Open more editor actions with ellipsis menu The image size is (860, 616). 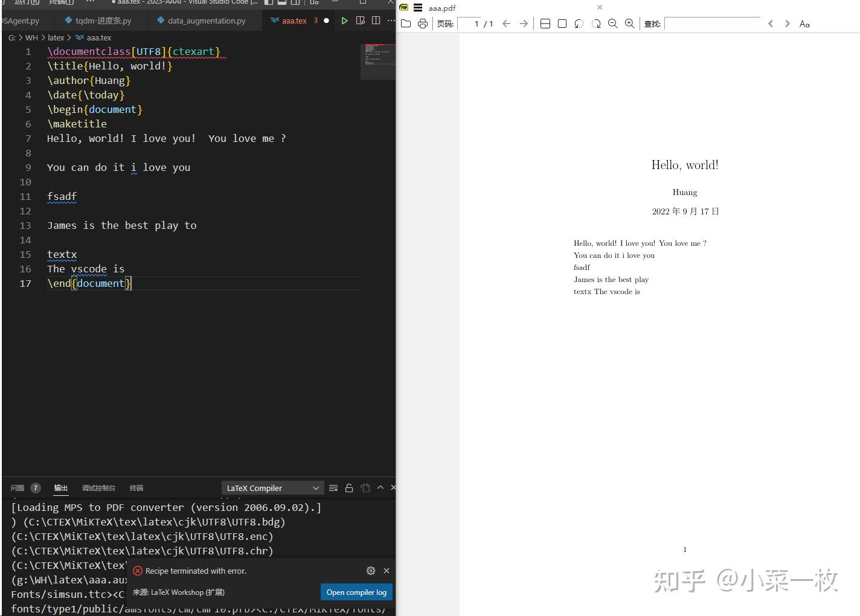[391, 21]
